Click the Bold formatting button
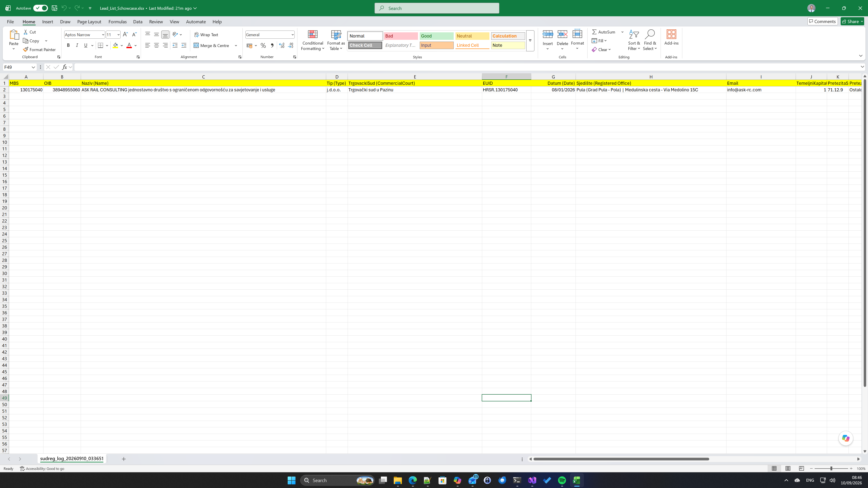This screenshot has width=868, height=488. pyautogui.click(x=68, y=45)
